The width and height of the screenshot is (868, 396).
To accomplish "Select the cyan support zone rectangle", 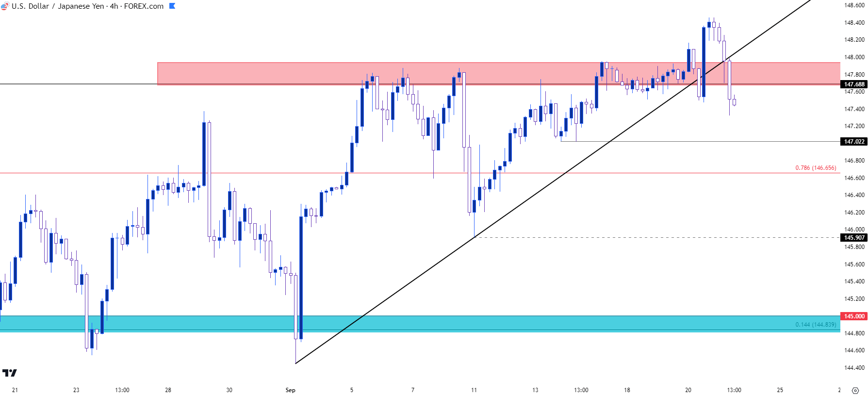I will click(420, 324).
